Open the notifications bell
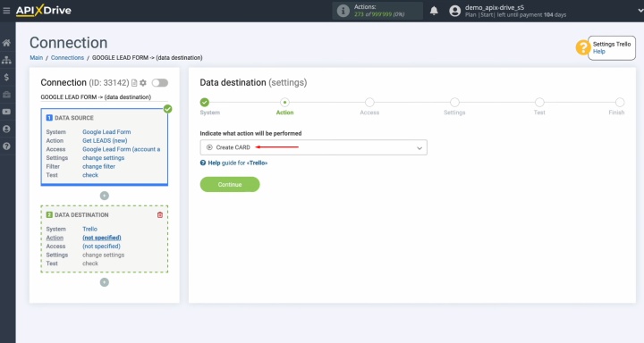Viewport: 644px width, 343px height. pos(434,11)
